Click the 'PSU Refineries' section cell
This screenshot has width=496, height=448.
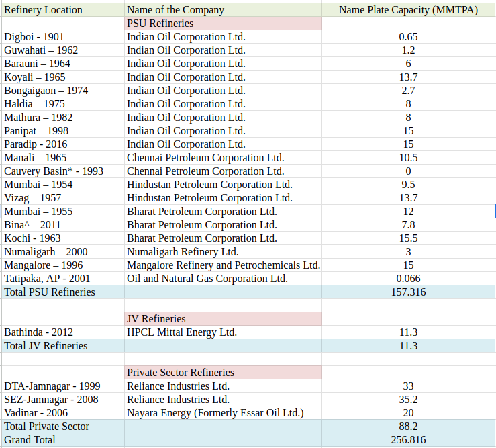coord(223,24)
